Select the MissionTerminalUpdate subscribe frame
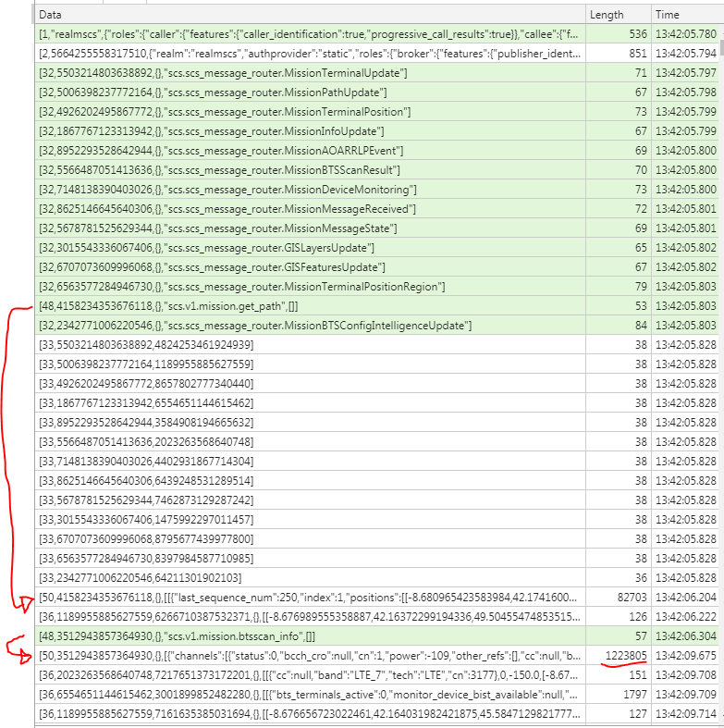The width and height of the screenshot is (724, 728). tap(376, 73)
